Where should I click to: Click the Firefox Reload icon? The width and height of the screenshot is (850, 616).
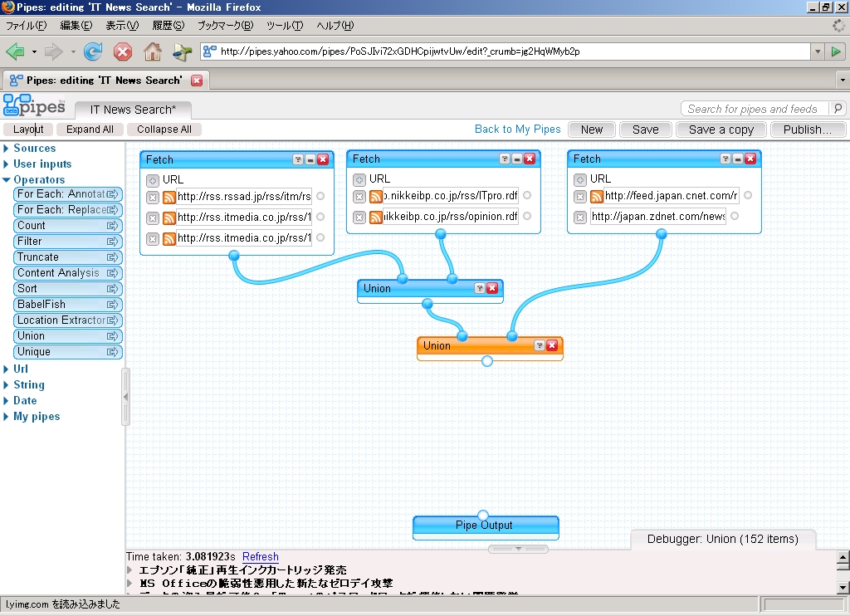[93, 52]
